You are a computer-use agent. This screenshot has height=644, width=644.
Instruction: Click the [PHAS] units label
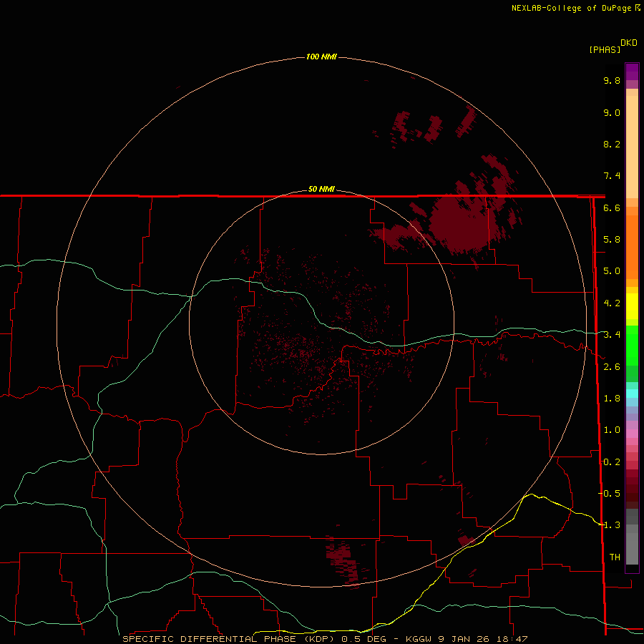(x=605, y=49)
